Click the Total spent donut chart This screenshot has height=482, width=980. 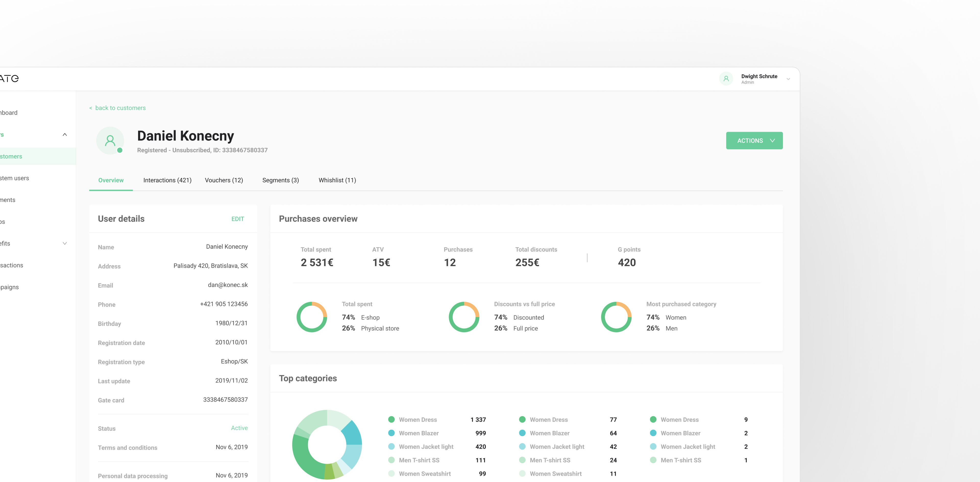[312, 317]
